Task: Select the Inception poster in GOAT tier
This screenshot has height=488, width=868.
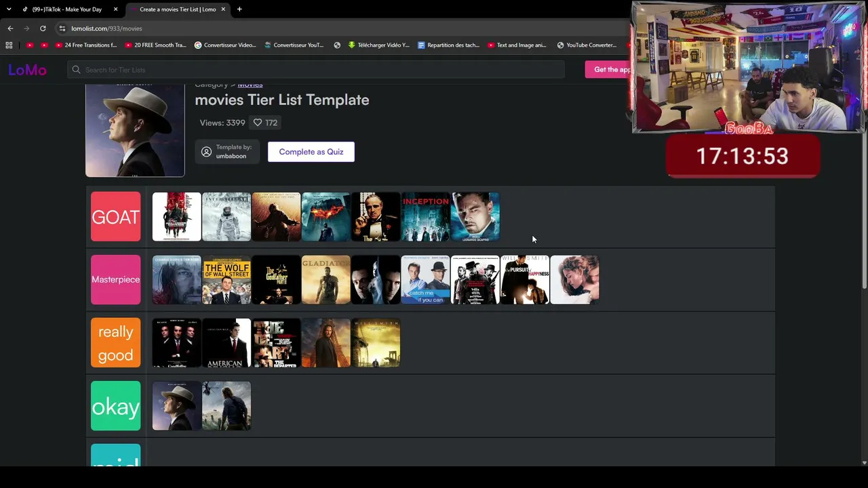Action: pos(426,217)
